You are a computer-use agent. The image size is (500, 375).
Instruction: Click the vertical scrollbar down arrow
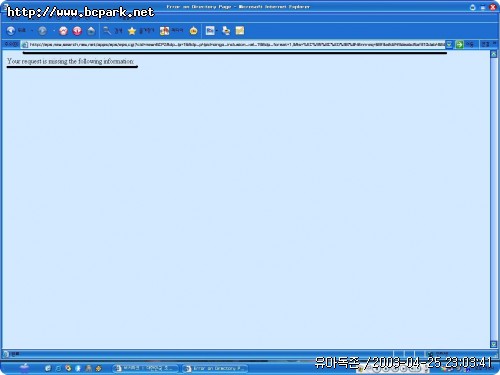coord(494,344)
